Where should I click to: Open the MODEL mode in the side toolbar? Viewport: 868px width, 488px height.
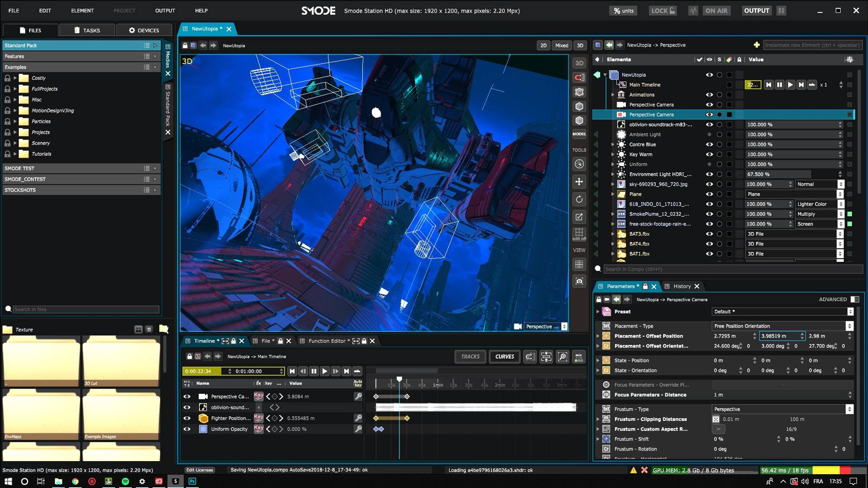pyautogui.click(x=579, y=134)
